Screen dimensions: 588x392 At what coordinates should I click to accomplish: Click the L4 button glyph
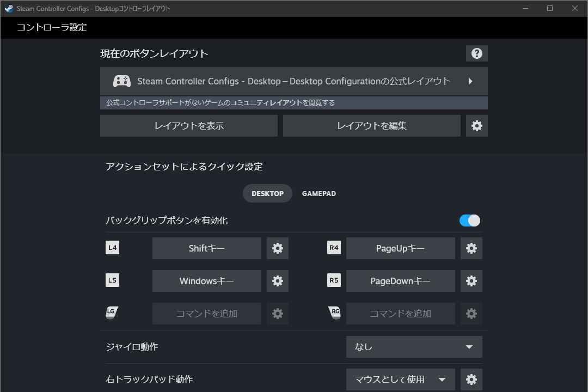click(113, 248)
